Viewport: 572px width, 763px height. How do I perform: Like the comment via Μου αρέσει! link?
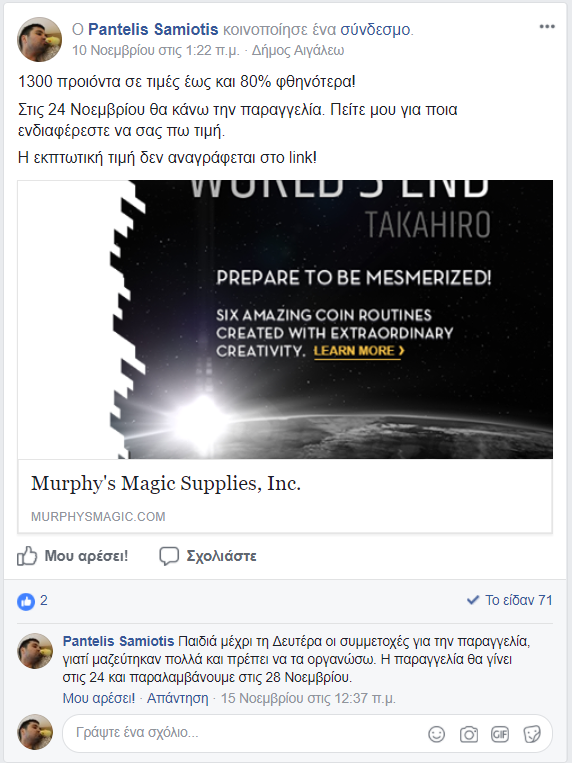click(99, 698)
